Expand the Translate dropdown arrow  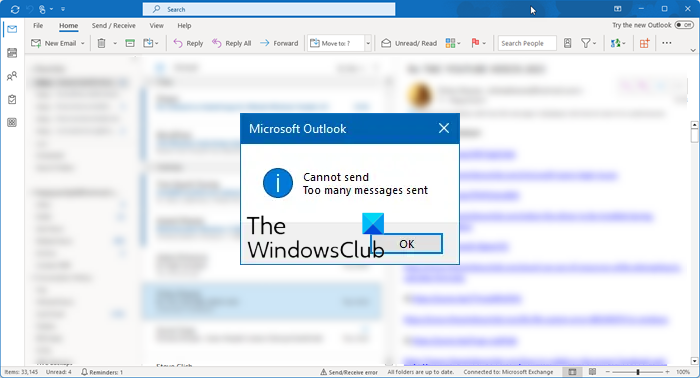(624, 43)
